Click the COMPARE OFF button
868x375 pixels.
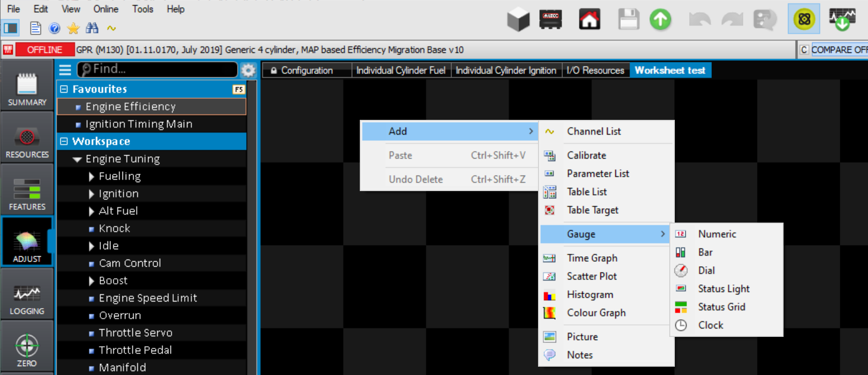pos(838,50)
